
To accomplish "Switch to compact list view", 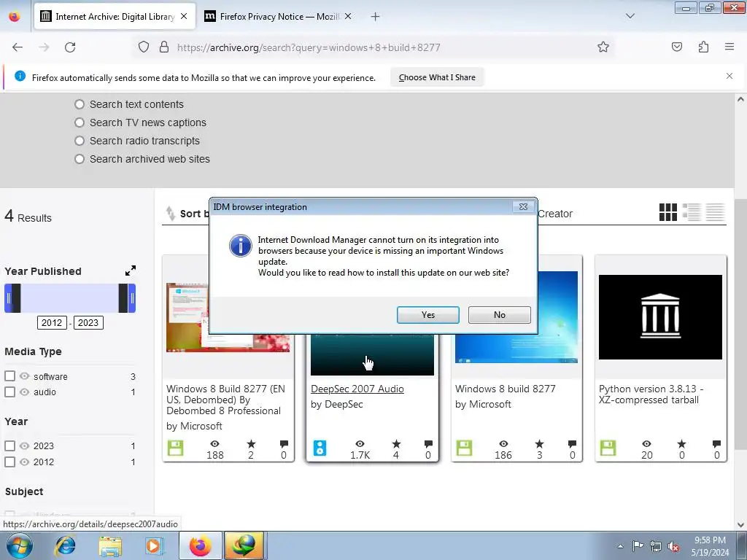I will click(x=715, y=212).
